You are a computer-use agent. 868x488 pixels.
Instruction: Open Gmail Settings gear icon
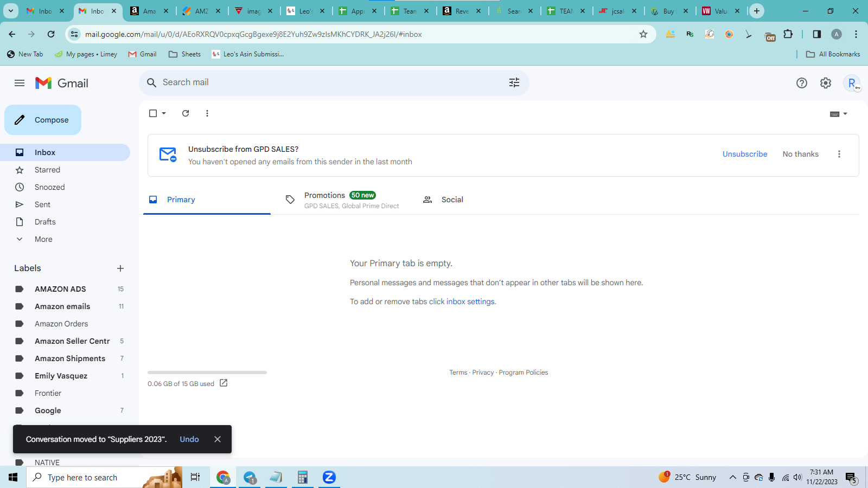pyautogui.click(x=826, y=83)
